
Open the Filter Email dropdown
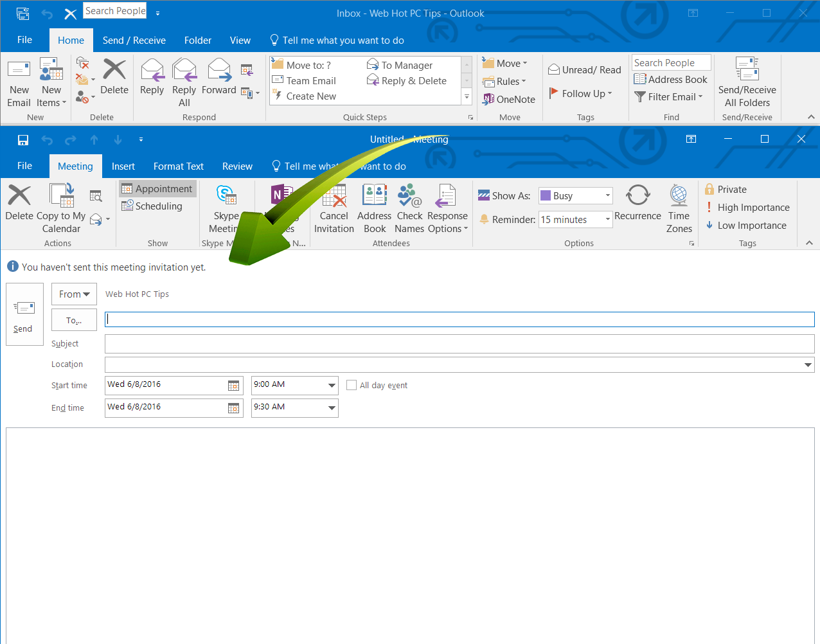click(669, 96)
